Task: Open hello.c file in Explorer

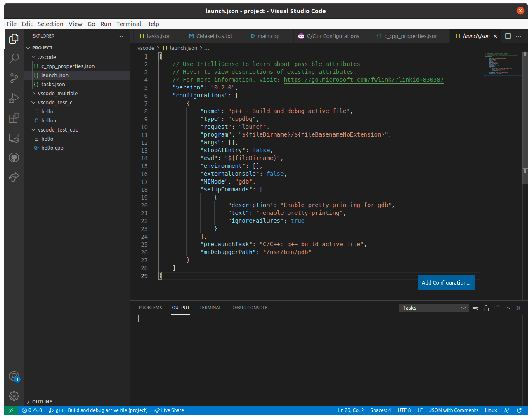Action: (77, 120)
